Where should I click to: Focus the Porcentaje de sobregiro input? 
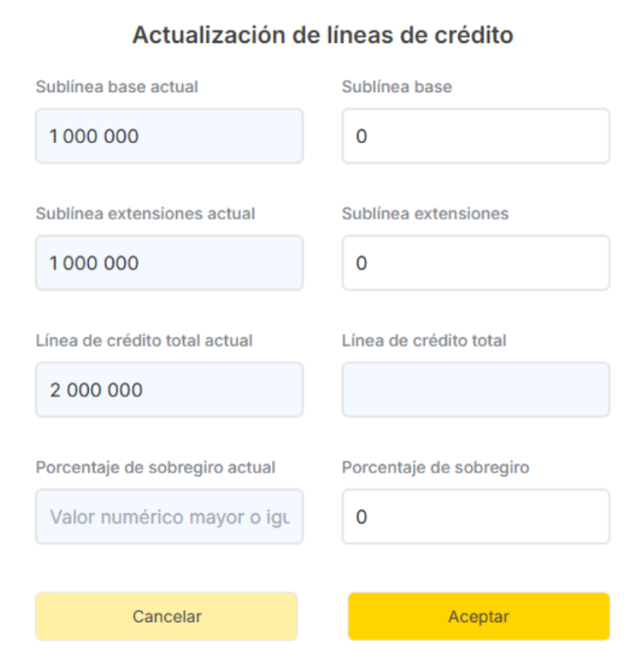tap(476, 516)
